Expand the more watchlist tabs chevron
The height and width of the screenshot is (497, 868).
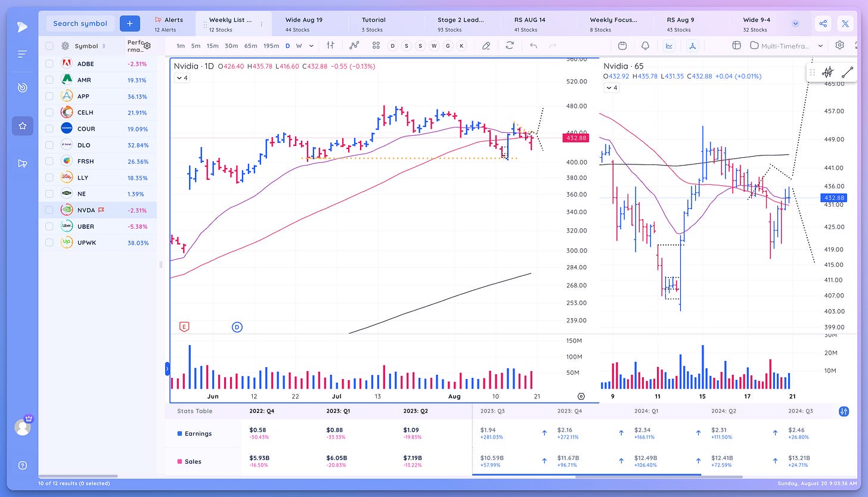795,23
